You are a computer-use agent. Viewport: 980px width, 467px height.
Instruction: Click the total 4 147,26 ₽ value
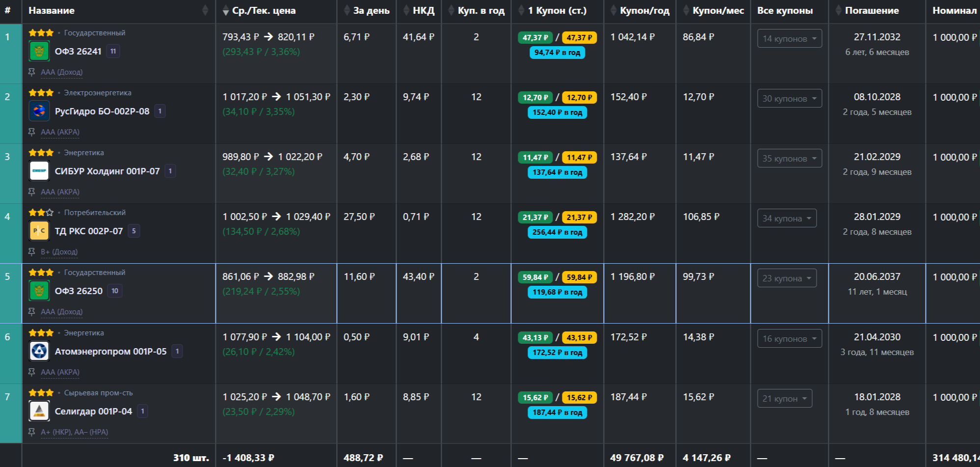[x=706, y=458]
